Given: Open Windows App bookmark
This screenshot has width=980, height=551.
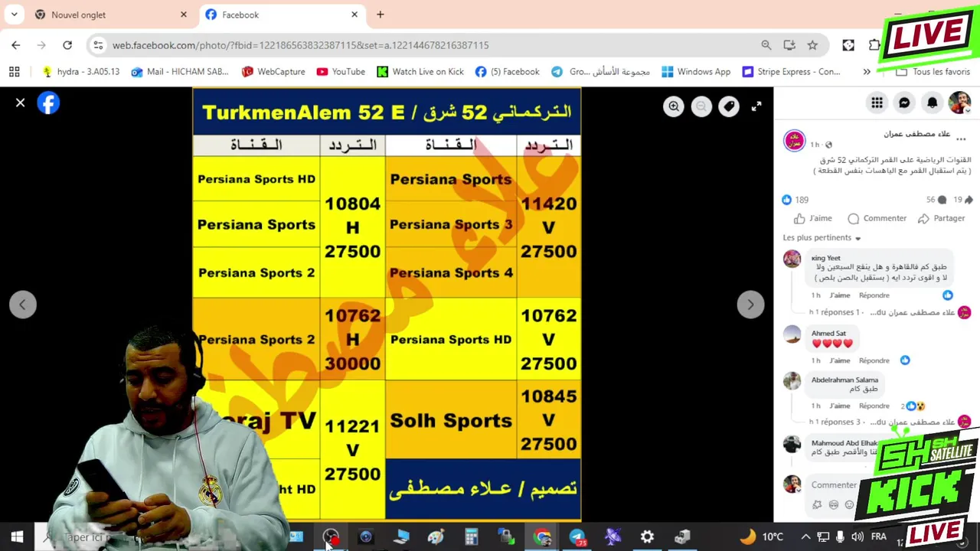Looking at the screenshot, I should (x=696, y=71).
